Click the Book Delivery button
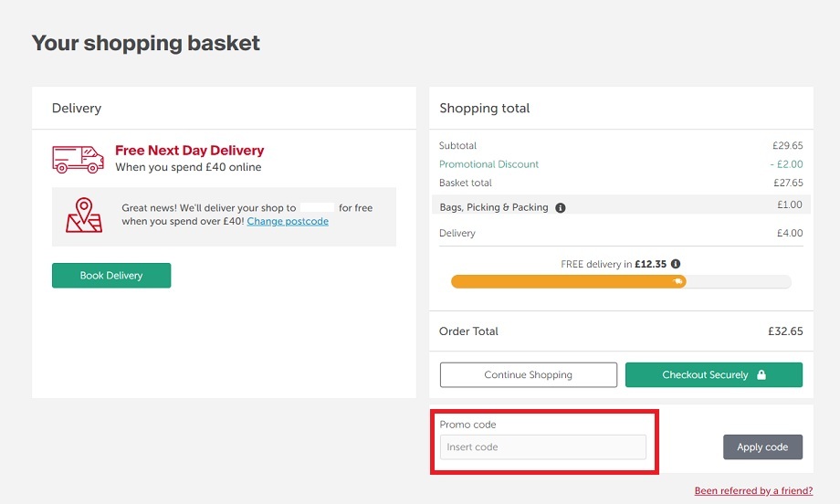The width and height of the screenshot is (840, 504). point(111,276)
